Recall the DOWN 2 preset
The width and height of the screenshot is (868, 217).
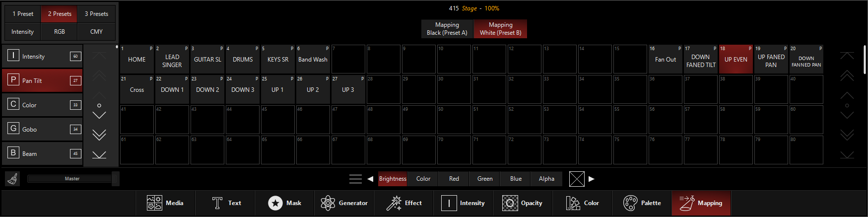[207, 89]
